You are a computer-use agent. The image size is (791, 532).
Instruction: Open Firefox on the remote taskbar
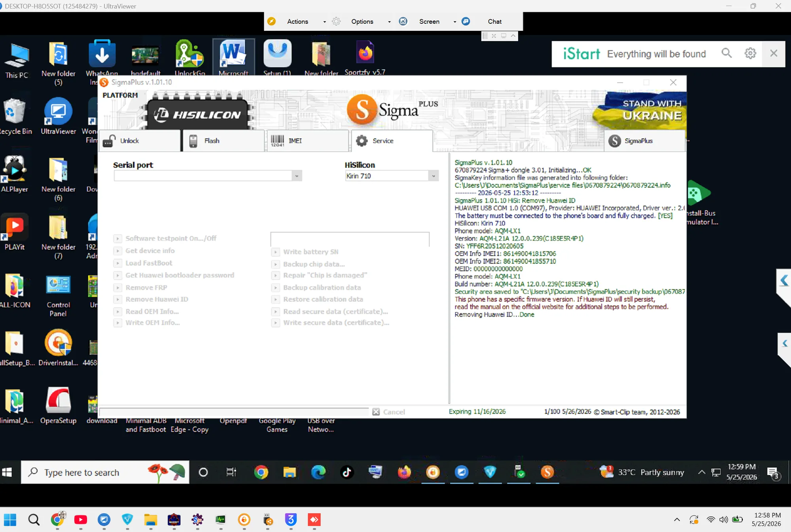[404, 472]
